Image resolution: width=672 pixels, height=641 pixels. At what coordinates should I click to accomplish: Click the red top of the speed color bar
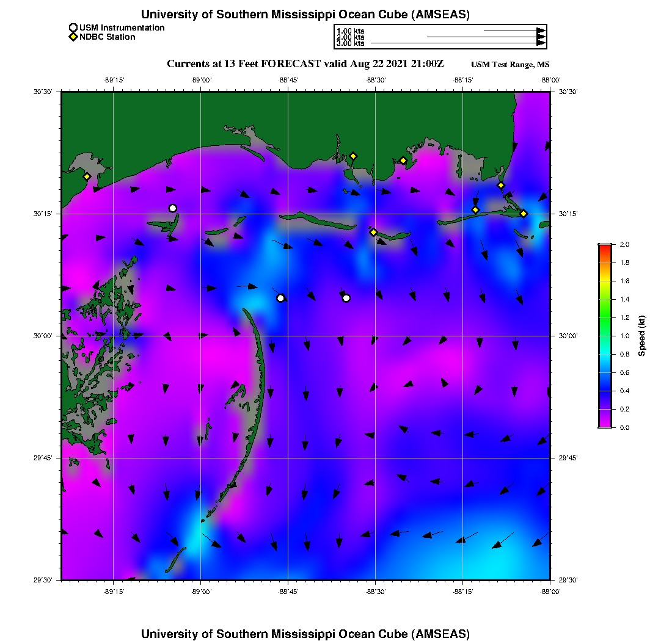coord(605,246)
